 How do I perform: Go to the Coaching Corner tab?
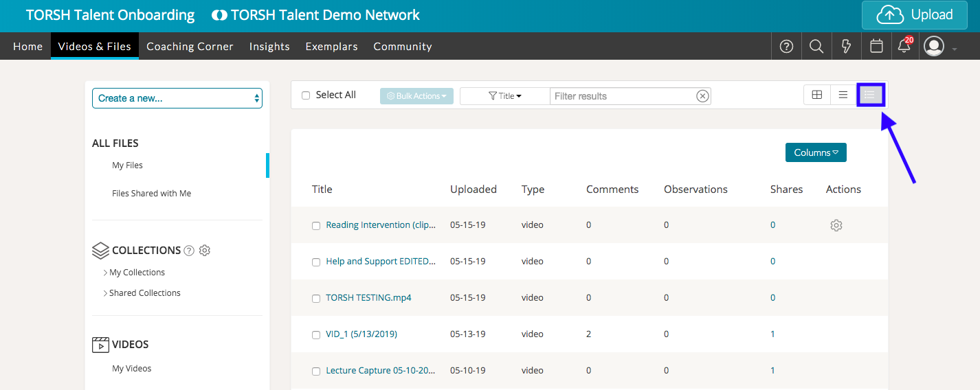point(190,47)
